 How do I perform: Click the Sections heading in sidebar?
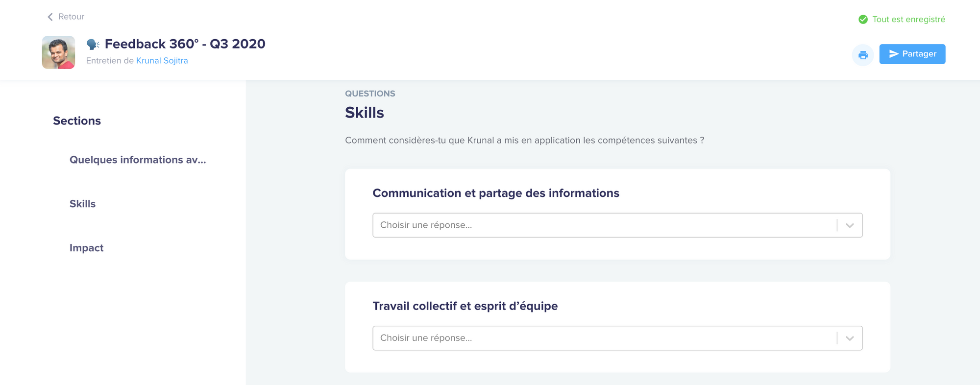pos(77,121)
